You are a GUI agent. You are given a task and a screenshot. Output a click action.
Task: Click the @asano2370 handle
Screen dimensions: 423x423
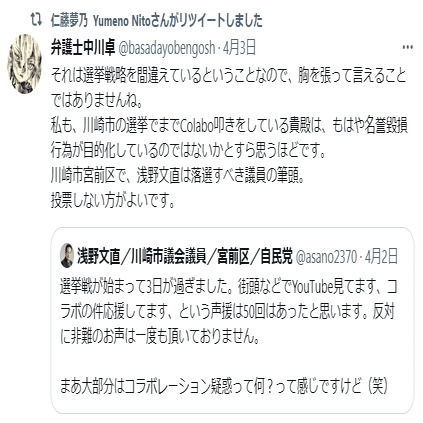326,257
